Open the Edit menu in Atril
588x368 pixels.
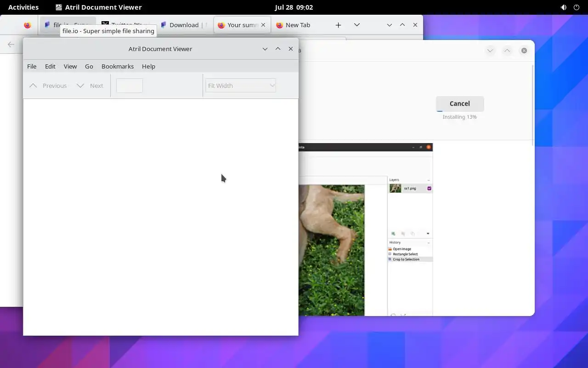pos(50,66)
